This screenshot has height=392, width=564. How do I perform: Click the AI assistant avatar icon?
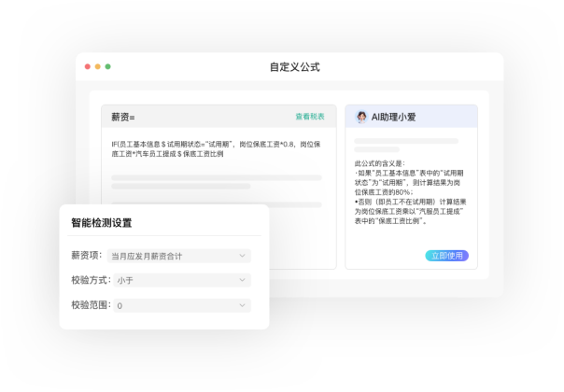[x=360, y=117]
